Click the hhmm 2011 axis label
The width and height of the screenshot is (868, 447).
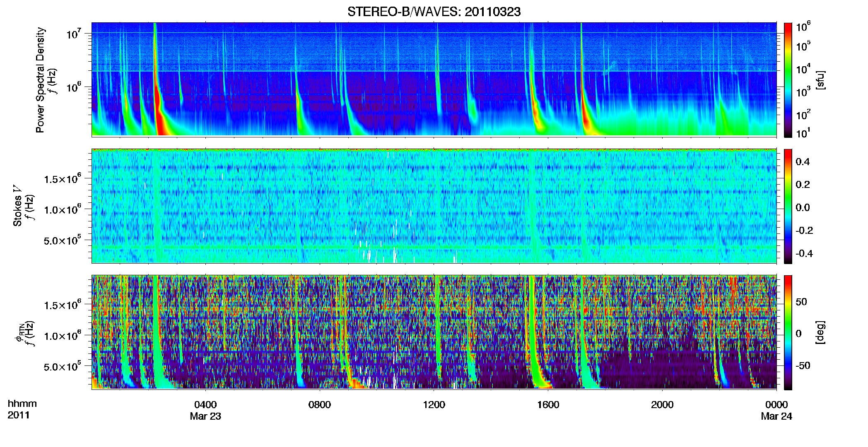(22, 409)
